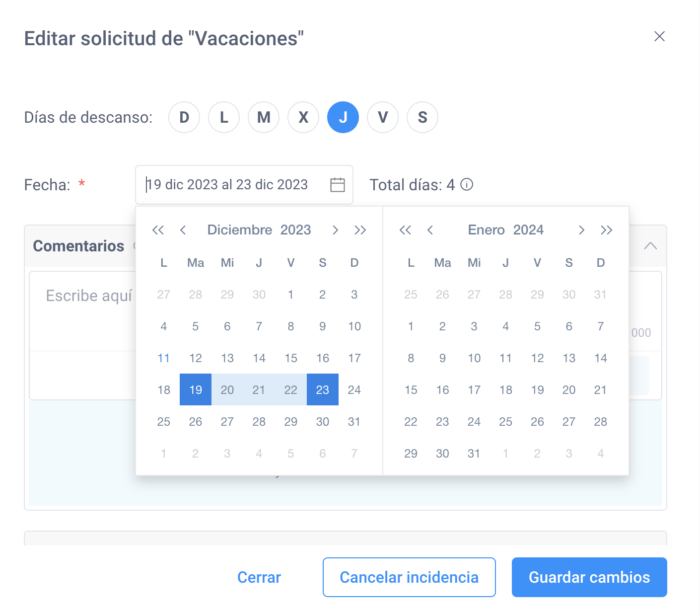Open the 2024 year selector in Enero calendar
The image size is (700, 616).
coord(528,230)
